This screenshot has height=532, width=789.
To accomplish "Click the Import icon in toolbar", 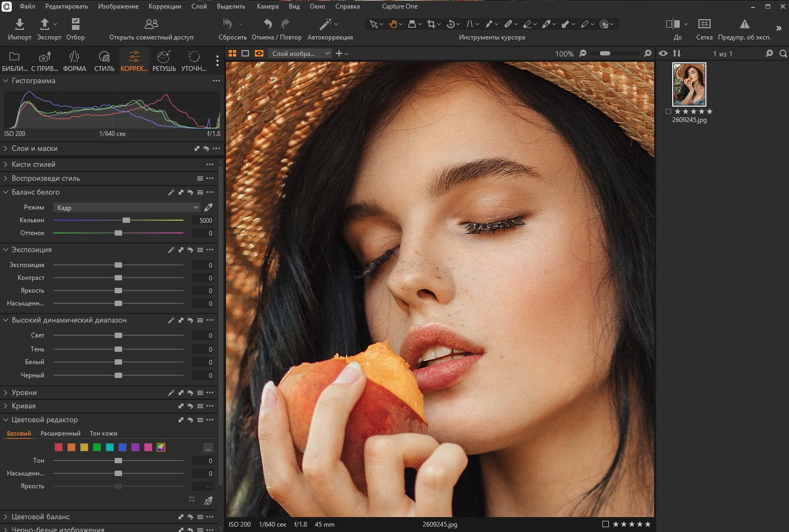I will tap(20, 25).
